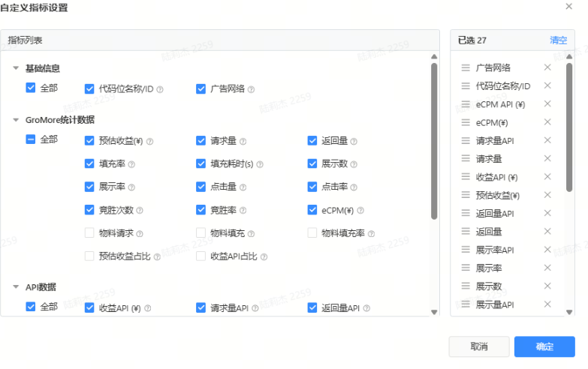The image size is (588, 369).
Task: Click drag handle icon beside eCPM API (¥)
Action: [x=466, y=104]
